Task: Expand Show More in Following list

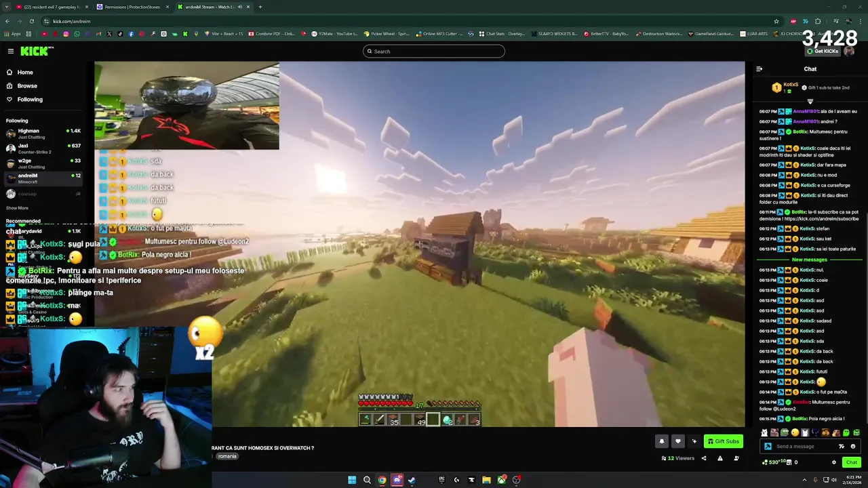Action: 17,208
